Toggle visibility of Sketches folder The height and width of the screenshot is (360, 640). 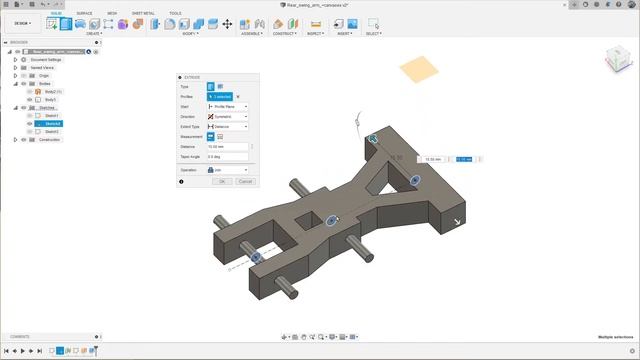24,108
